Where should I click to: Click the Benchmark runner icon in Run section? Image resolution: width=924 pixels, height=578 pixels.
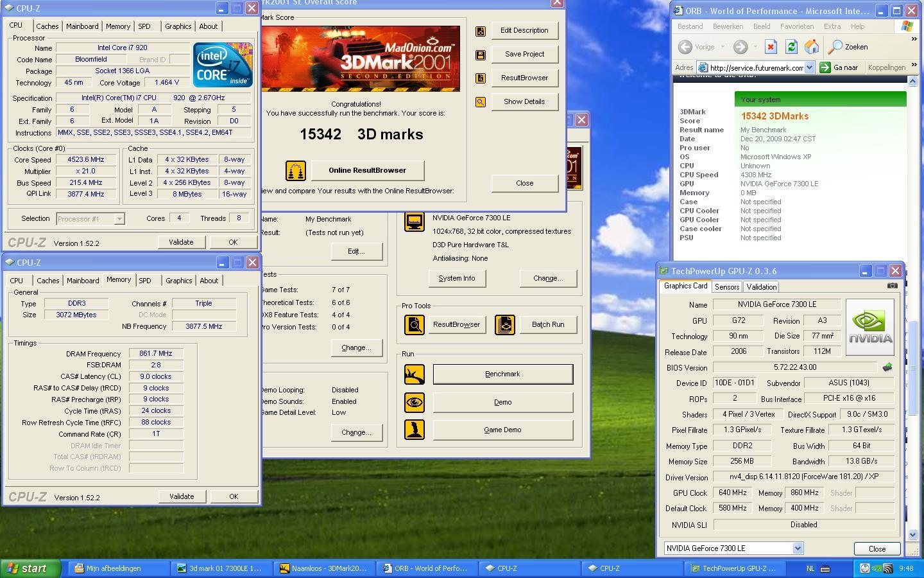pyautogui.click(x=415, y=374)
